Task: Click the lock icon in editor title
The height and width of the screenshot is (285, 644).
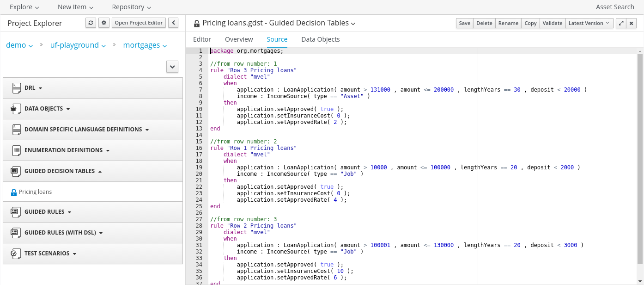Action: point(197,23)
